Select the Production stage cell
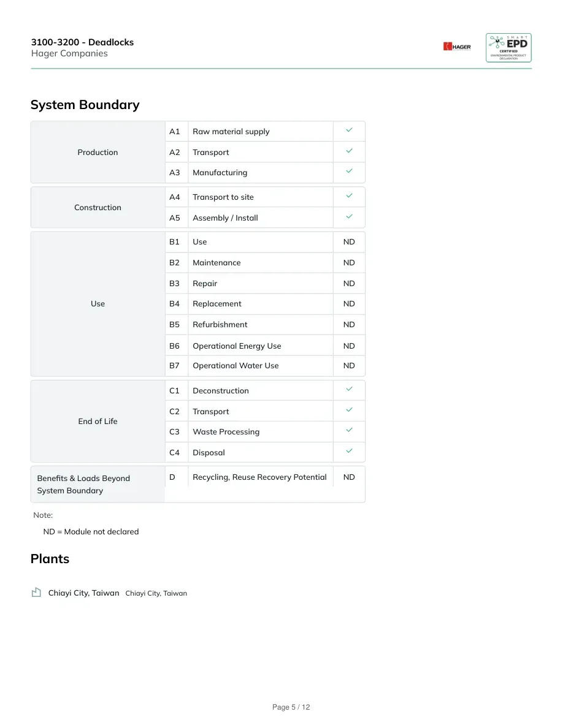This screenshot has width=563, height=728. (x=98, y=153)
